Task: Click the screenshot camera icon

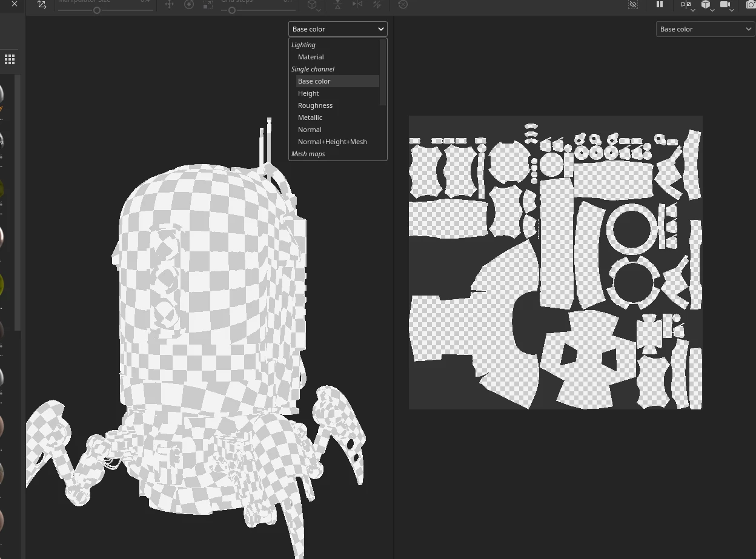Action: [751, 4]
